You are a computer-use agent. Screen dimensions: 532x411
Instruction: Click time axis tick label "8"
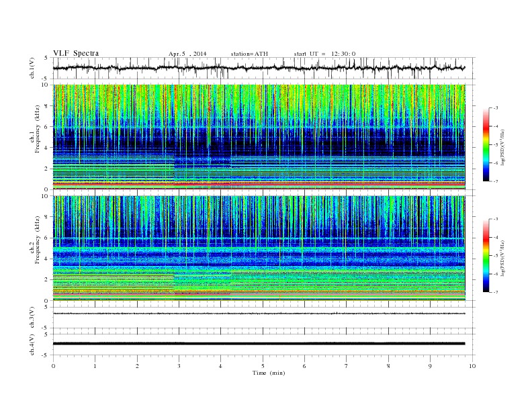(x=388, y=366)
